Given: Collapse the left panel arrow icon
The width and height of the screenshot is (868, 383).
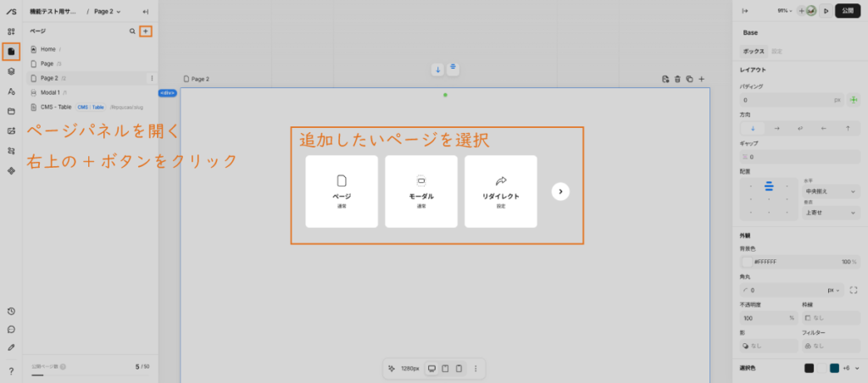Looking at the screenshot, I should pyautogui.click(x=146, y=12).
